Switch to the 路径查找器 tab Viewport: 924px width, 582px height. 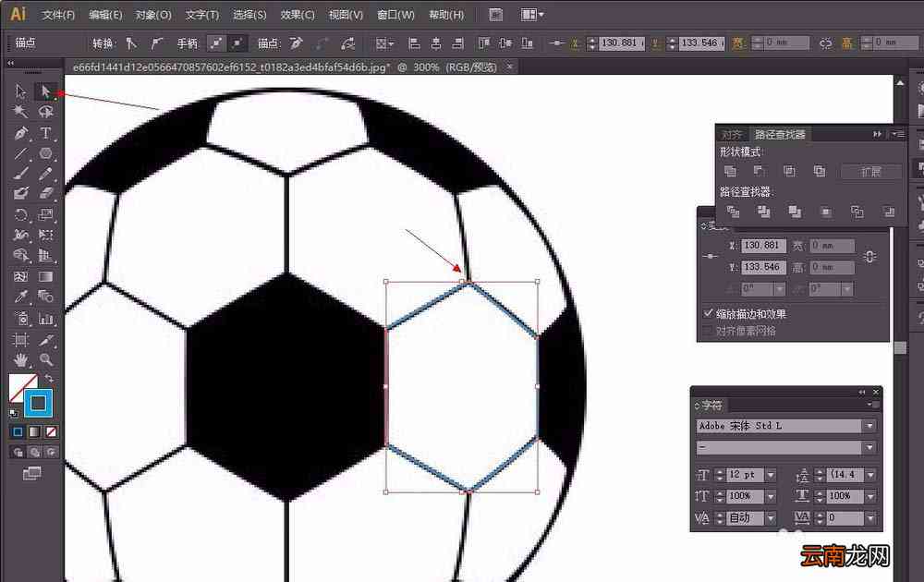point(780,134)
